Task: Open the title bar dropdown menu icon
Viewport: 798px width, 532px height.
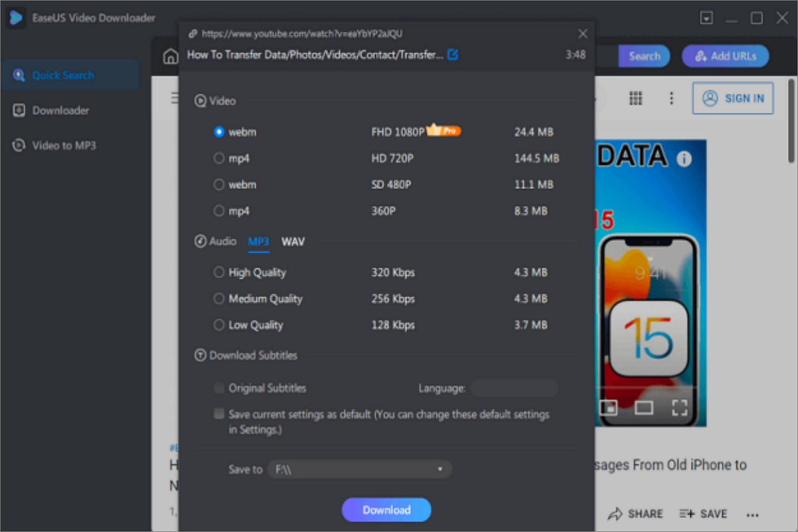Action: [708, 18]
